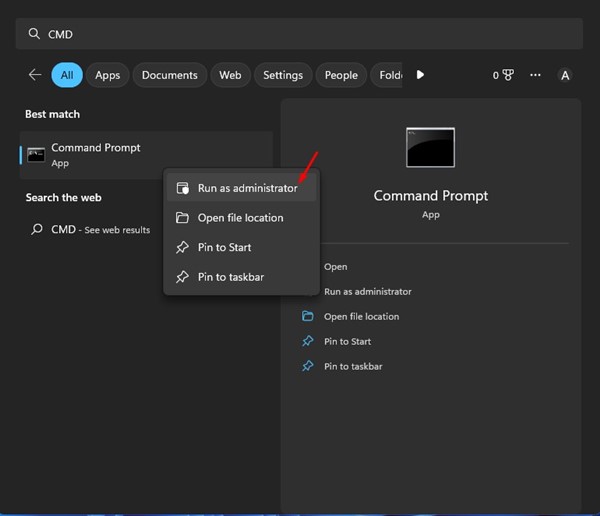Click the rewards points count 0
The height and width of the screenshot is (516, 600).
click(x=496, y=75)
